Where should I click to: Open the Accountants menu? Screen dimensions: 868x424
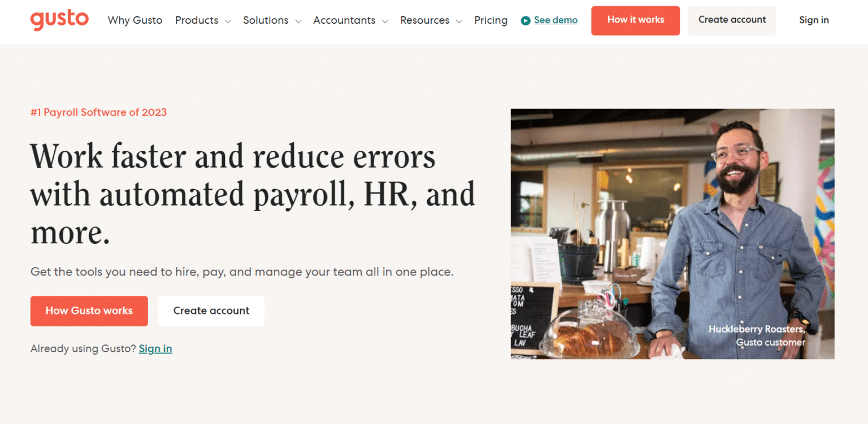(x=344, y=20)
